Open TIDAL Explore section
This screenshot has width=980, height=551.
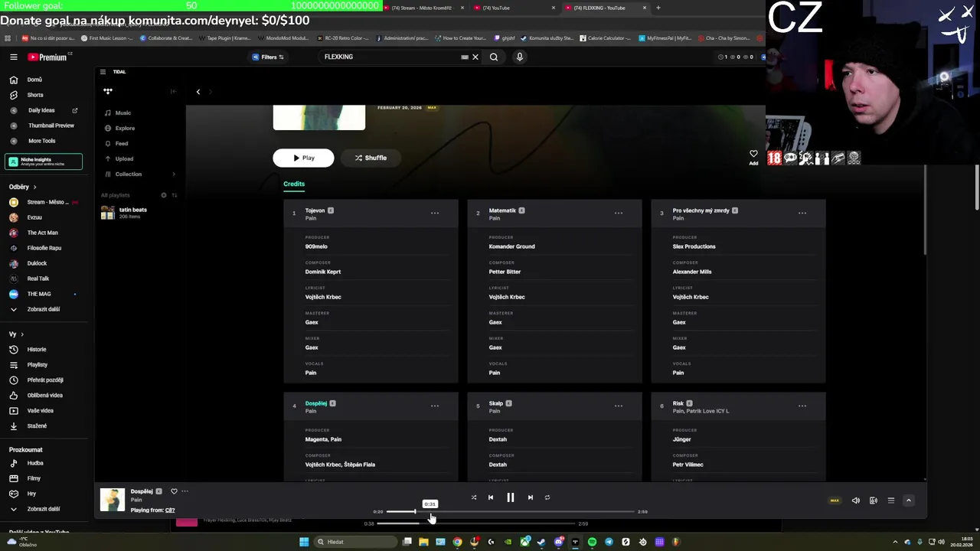coord(125,128)
